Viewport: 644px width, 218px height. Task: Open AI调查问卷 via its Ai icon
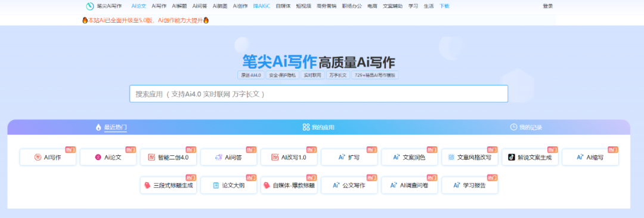394,186
